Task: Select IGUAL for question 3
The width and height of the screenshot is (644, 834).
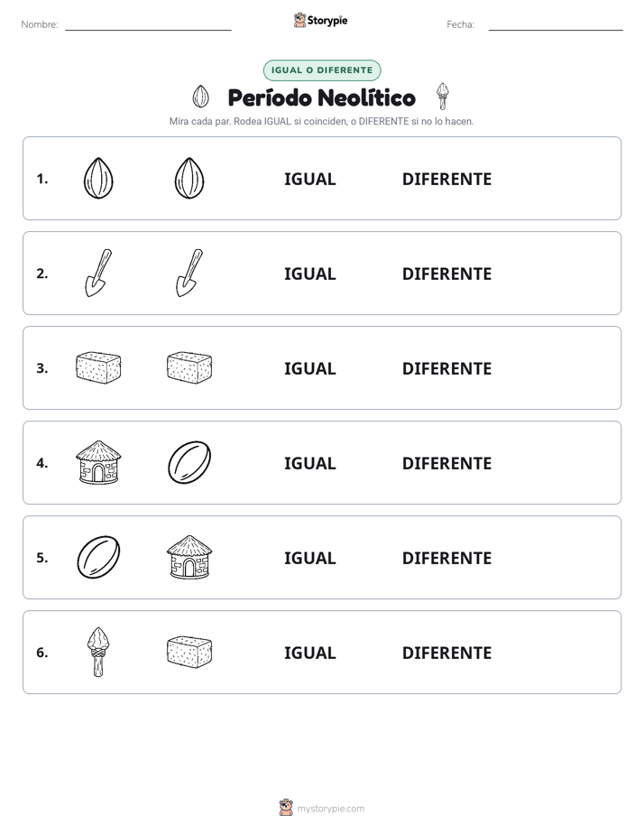Action: (x=309, y=368)
